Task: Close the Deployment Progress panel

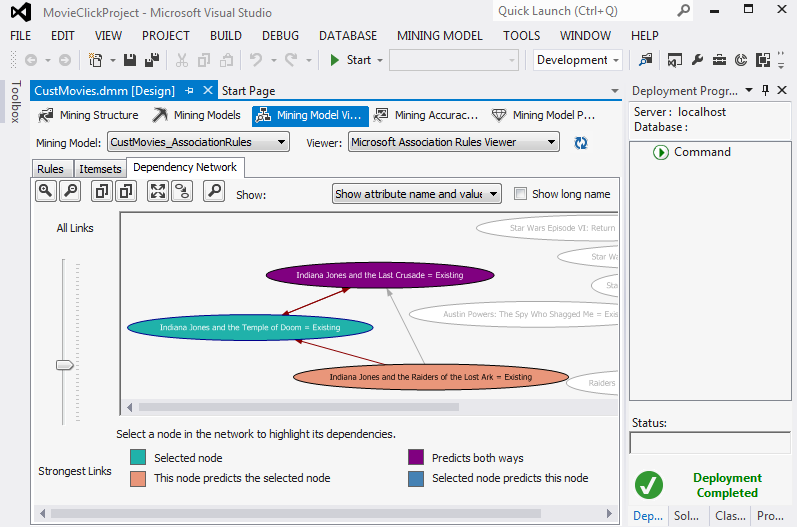Action: [x=782, y=90]
